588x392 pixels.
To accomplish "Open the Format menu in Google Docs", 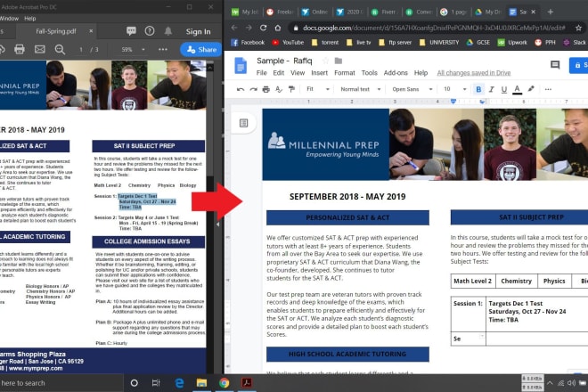I will pyautogui.click(x=344, y=73).
